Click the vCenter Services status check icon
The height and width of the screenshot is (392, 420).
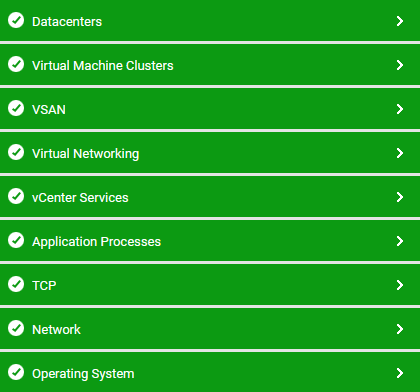click(x=16, y=196)
